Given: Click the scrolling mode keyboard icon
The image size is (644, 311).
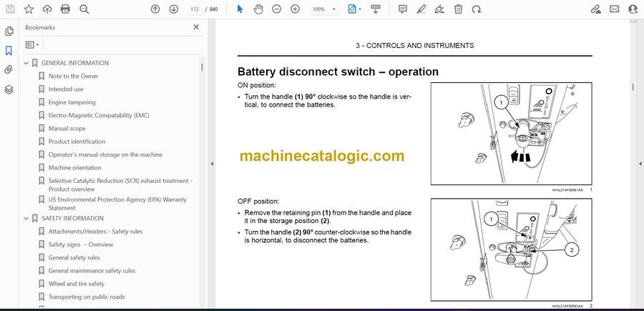Looking at the screenshot, I should point(376,9).
